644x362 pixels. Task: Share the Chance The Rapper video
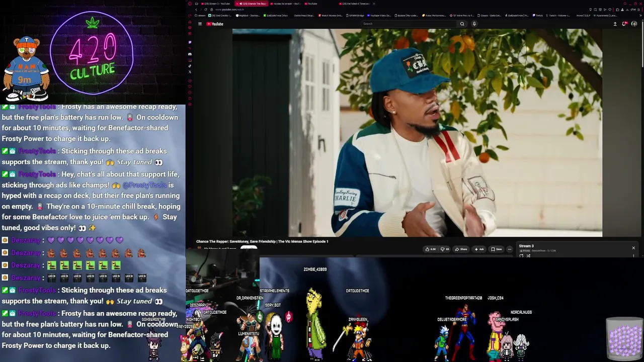461,249
